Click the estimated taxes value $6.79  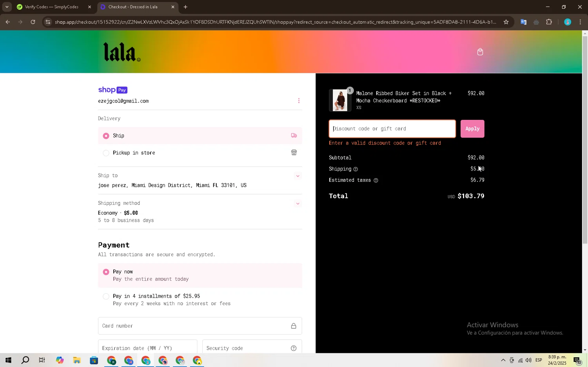click(477, 180)
